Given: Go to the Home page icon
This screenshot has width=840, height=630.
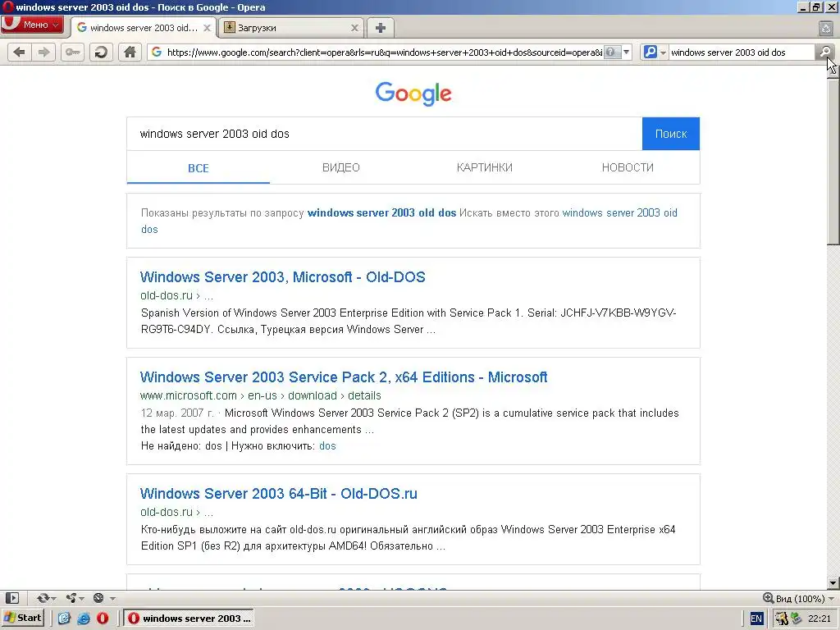Looking at the screenshot, I should pyautogui.click(x=130, y=52).
